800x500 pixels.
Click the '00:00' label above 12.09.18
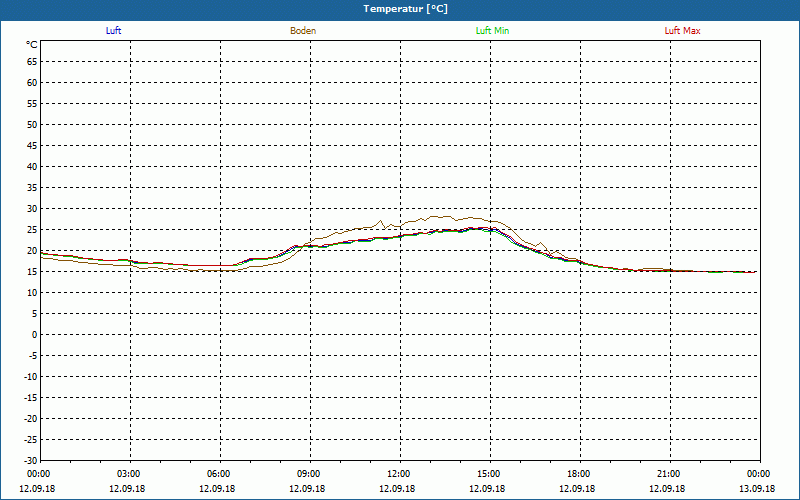pos(38,474)
